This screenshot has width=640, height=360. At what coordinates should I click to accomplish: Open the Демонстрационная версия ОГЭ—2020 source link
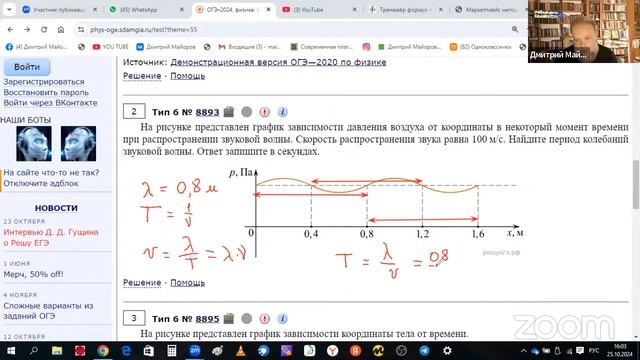coord(278,62)
